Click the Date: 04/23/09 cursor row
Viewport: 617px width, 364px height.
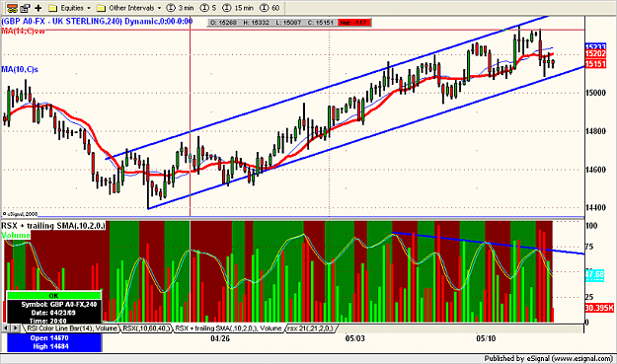(x=53, y=313)
